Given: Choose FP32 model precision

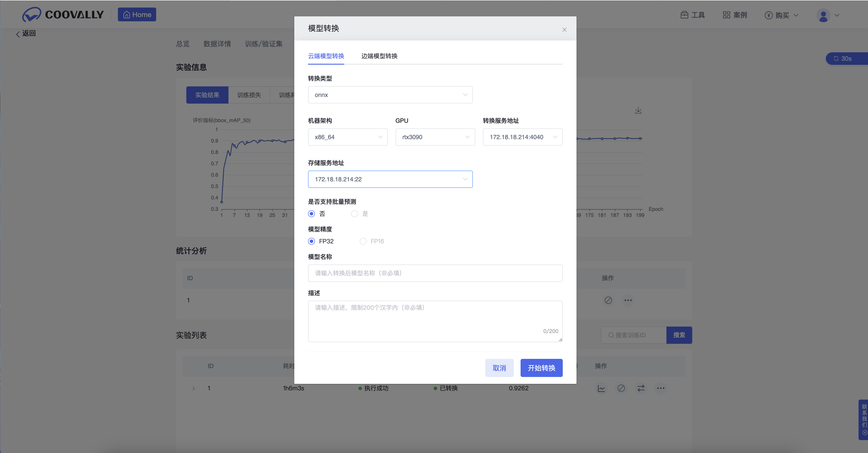Looking at the screenshot, I should coord(312,241).
